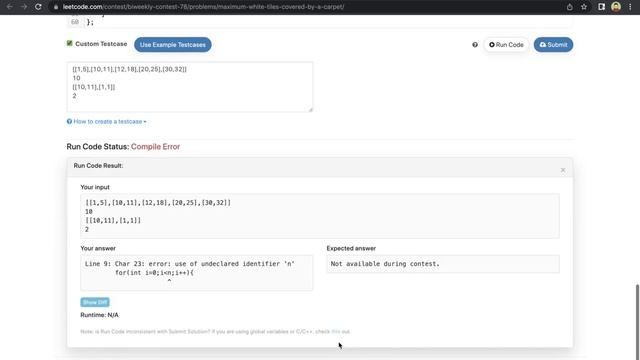Reload the page with the refresh icon
Image resolution: width=640 pixels, height=360 pixels.
[38, 7]
